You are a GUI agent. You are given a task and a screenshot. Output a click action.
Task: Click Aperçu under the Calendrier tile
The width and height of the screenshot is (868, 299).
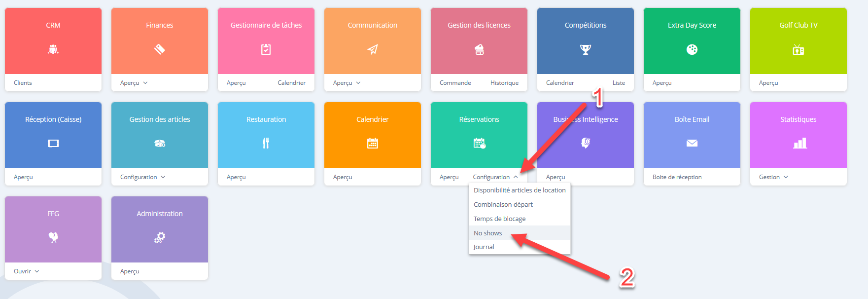click(x=343, y=177)
